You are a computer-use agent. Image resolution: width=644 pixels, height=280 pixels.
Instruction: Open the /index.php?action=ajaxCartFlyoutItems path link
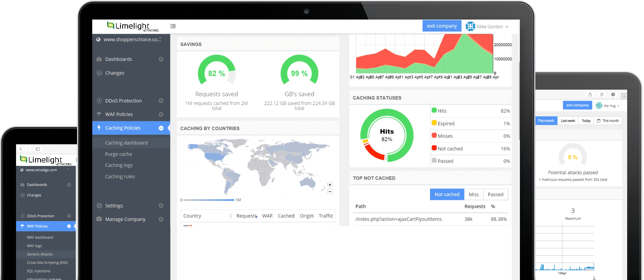pyautogui.click(x=398, y=219)
